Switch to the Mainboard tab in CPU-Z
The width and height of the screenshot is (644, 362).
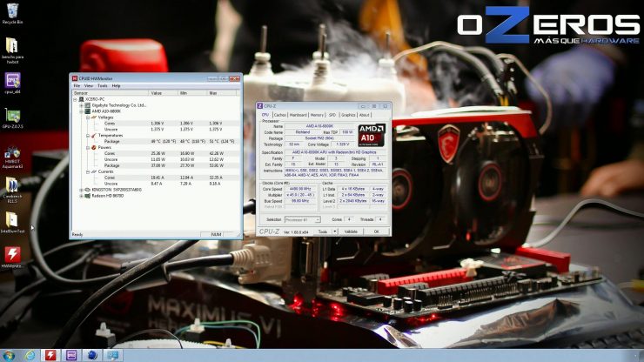pyautogui.click(x=299, y=115)
